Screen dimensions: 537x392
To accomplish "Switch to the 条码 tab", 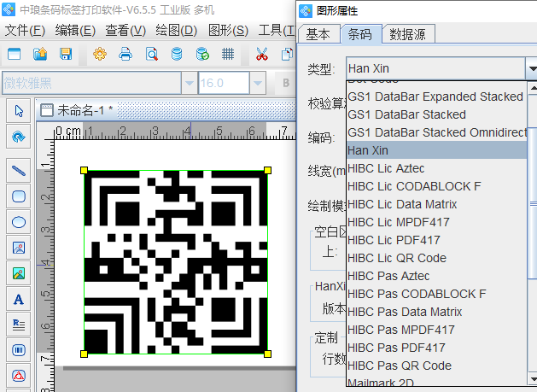I will click(360, 34).
